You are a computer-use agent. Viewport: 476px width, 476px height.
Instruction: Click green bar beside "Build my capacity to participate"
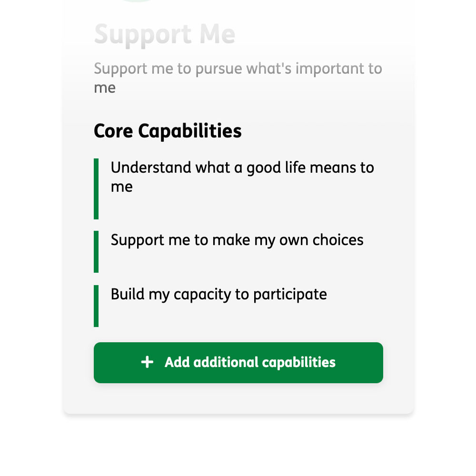coord(96,306)
